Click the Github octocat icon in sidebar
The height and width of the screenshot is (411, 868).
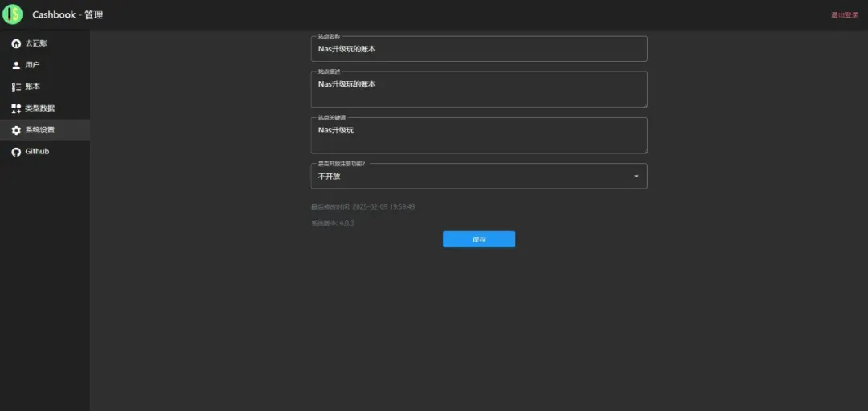(x=16, y=152)
